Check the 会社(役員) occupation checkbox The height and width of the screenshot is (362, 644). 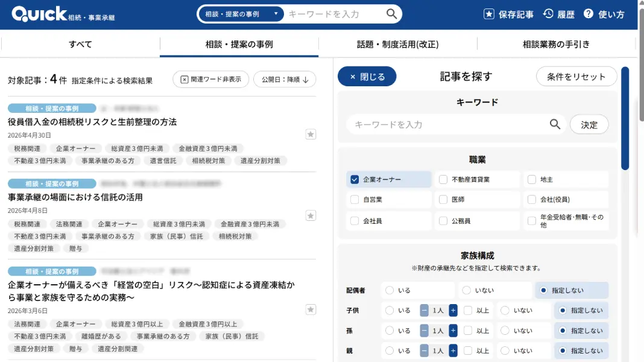point(532,200)
